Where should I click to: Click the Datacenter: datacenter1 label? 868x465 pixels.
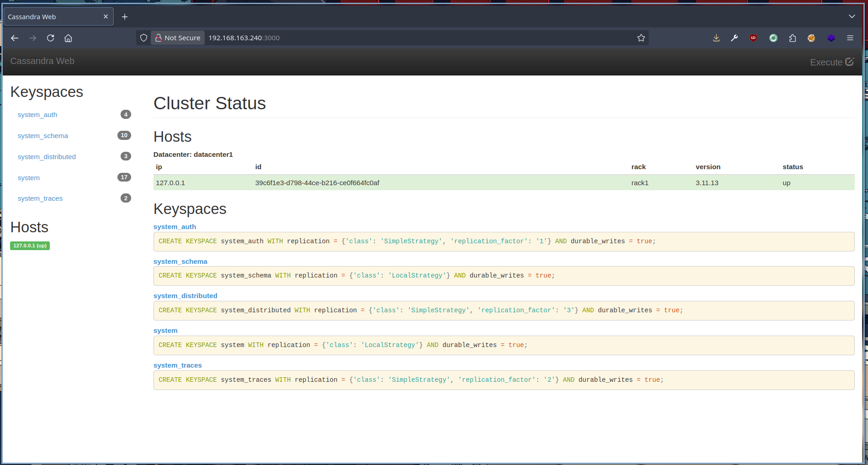click(x=193, y=155)
